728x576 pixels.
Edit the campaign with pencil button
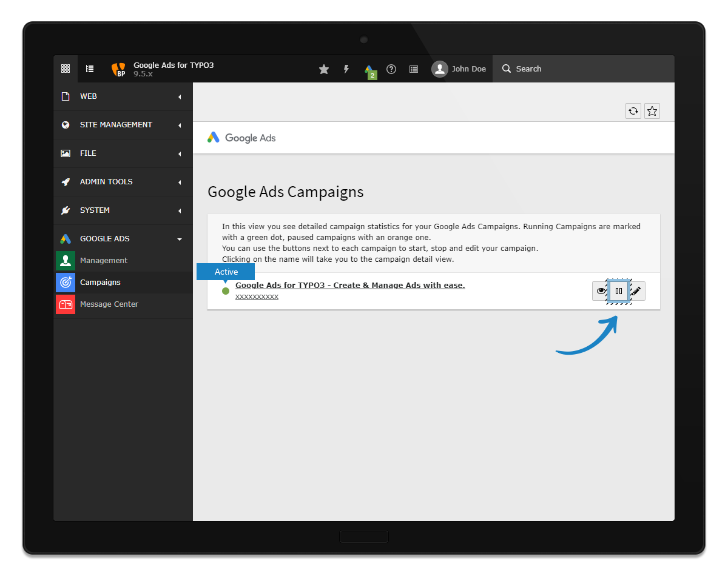point(636,291)
